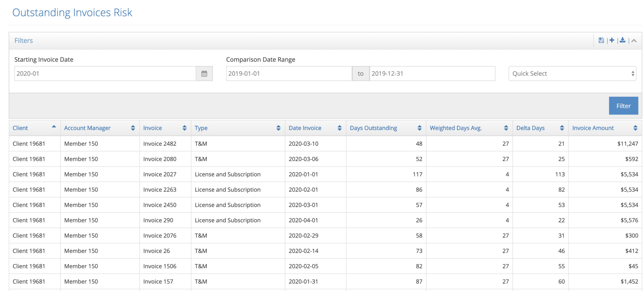Click the comparison range start date field

[x=289, y=74]
